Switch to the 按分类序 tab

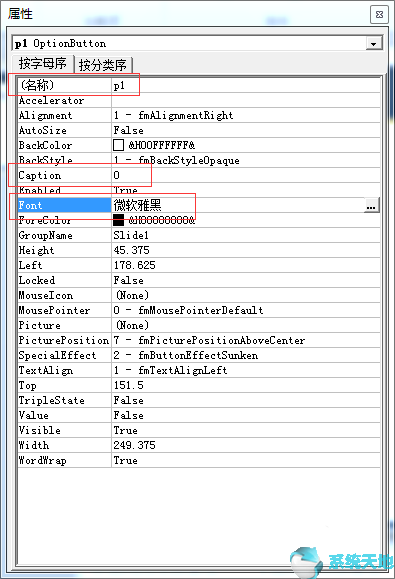click(x=103, y=65)
